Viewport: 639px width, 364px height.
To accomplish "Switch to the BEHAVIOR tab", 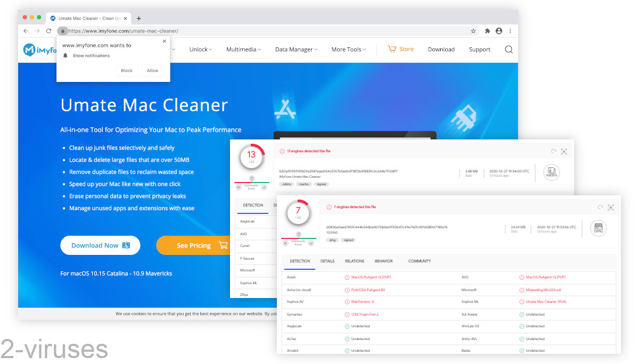I will [x=383, y=261].
